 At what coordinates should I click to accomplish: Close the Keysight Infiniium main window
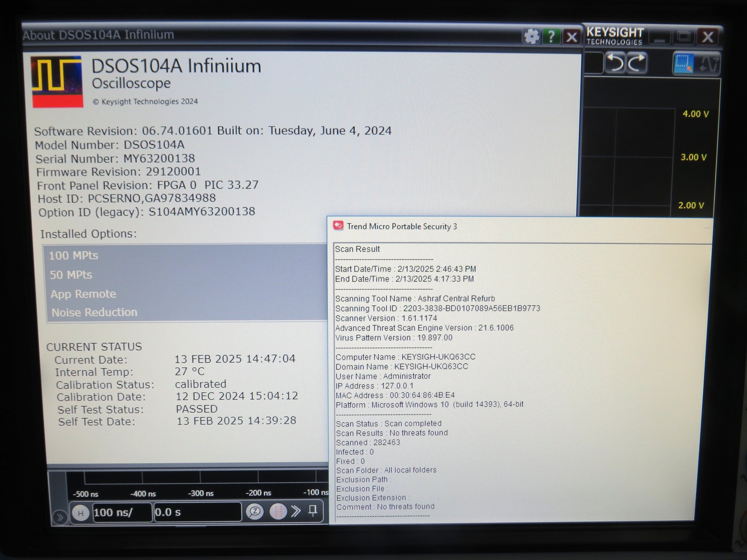(x=708, y=37)
